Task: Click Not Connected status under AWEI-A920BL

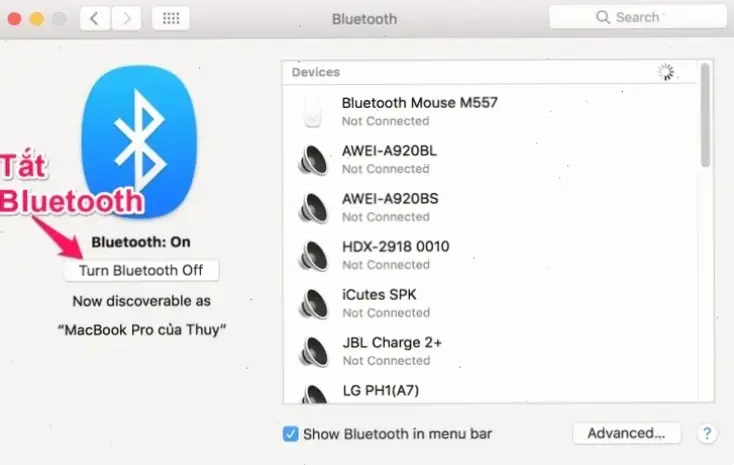Action: coord(386,169)
